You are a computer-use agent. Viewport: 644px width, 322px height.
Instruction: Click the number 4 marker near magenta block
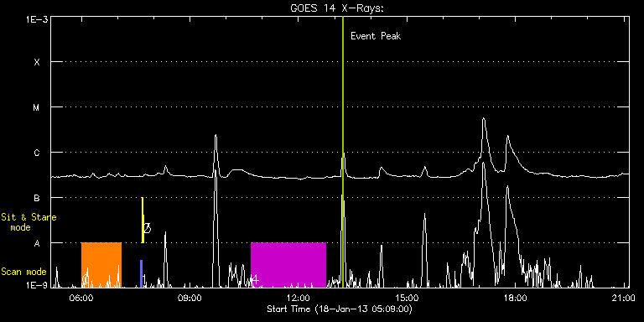255,280
